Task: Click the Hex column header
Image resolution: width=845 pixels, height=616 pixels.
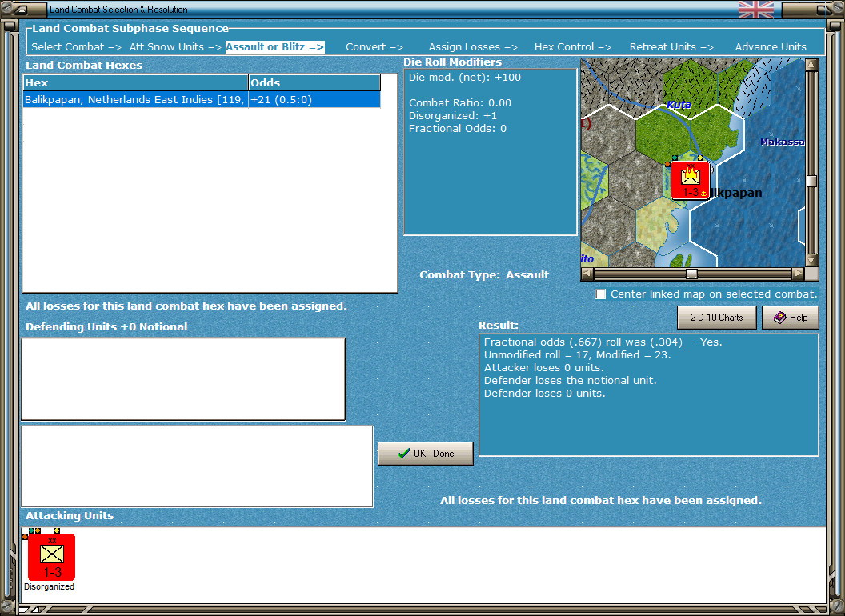Action: coord(135,82)
